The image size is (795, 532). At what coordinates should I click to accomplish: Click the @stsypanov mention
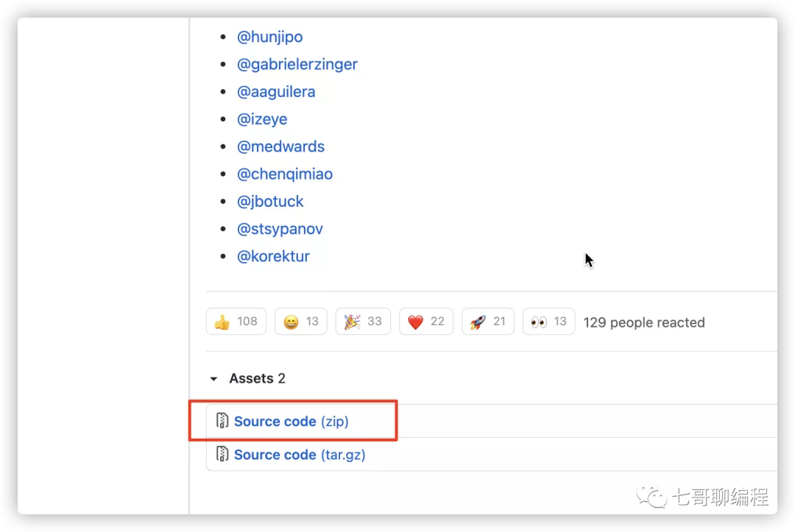coord(280,229)
